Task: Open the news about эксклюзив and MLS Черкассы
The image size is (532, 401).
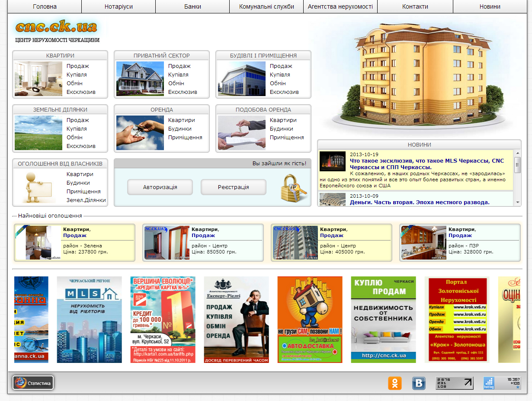Action: tap(427, 164)
